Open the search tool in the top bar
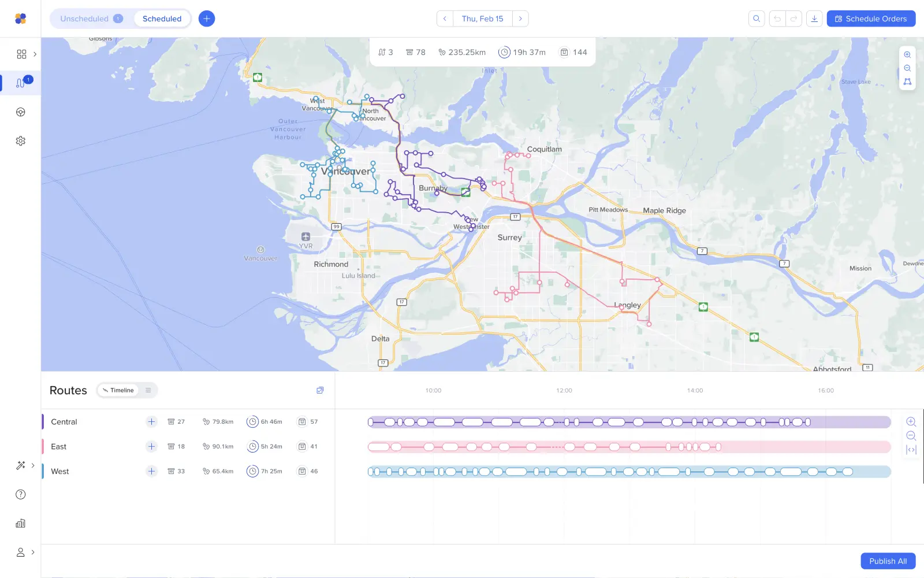This screenshot has height=578, width=924. click(757, 18)
